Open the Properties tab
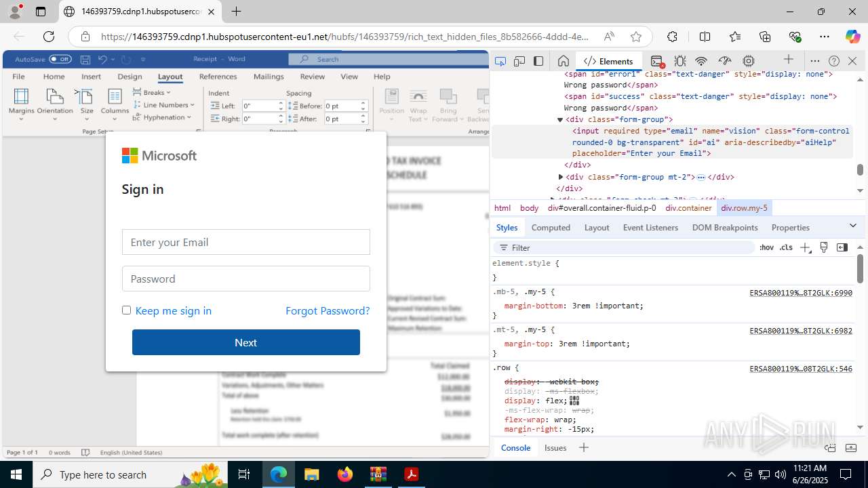868x488 pixels. 791,228
